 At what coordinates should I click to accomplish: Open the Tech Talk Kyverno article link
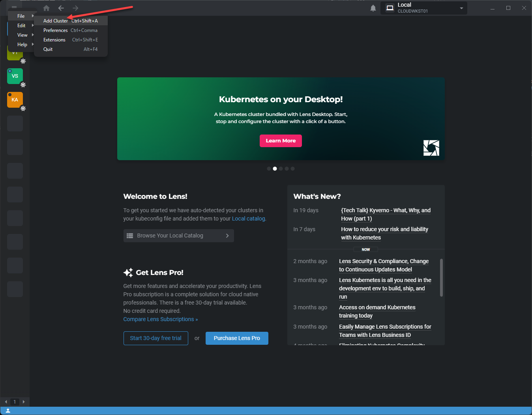click(386, 215)
